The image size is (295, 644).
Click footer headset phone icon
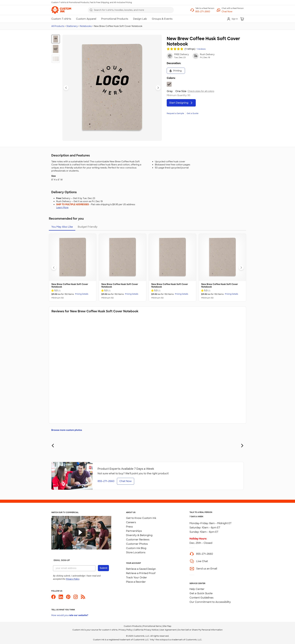click(x=192, y=554)
